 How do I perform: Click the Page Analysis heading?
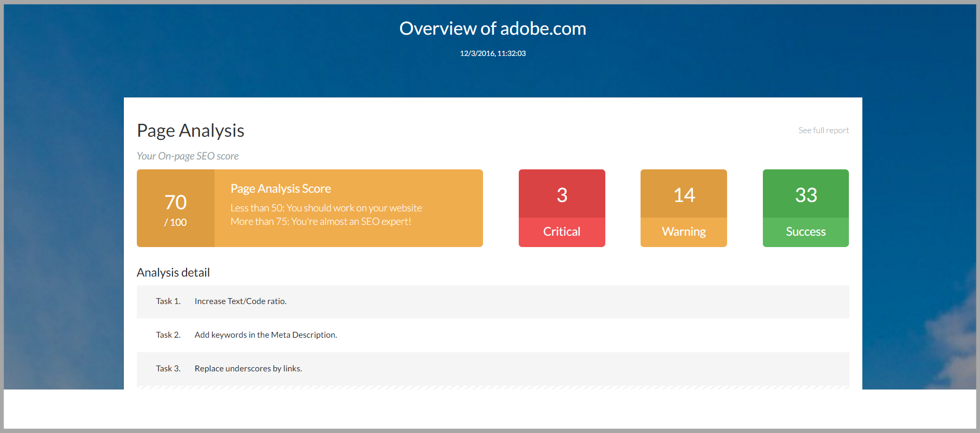tap(191, 131)
